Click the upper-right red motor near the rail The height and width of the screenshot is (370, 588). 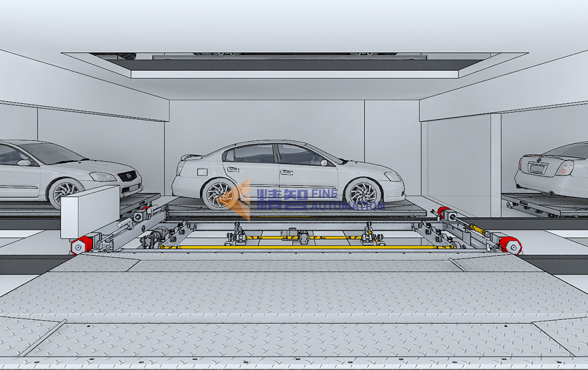(x=442, y=213)
